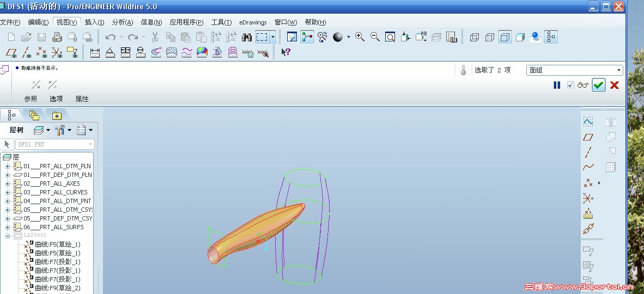Viewport: 644px width, 294px height.
Task: Click the glasses preview icon
Action: (583, 85)
